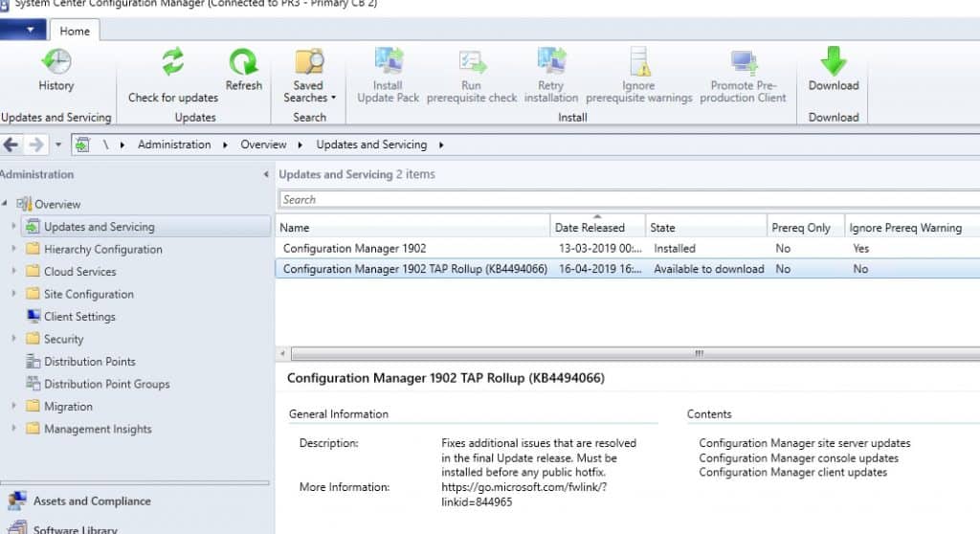This screenshot has height=534, width=980.
Task: Click 16-04-2019 date released cell
Action: (x=600, y=269)
